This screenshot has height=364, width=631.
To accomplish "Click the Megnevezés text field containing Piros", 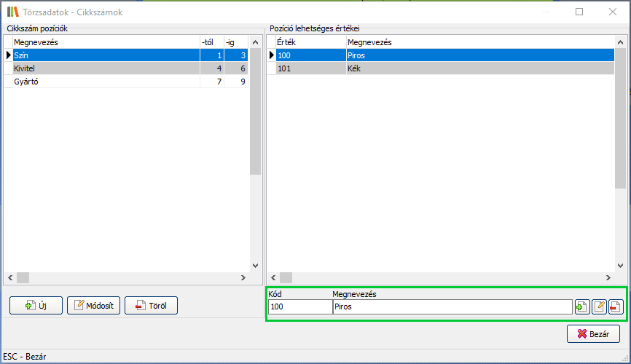I will click(x=451, y=307).
